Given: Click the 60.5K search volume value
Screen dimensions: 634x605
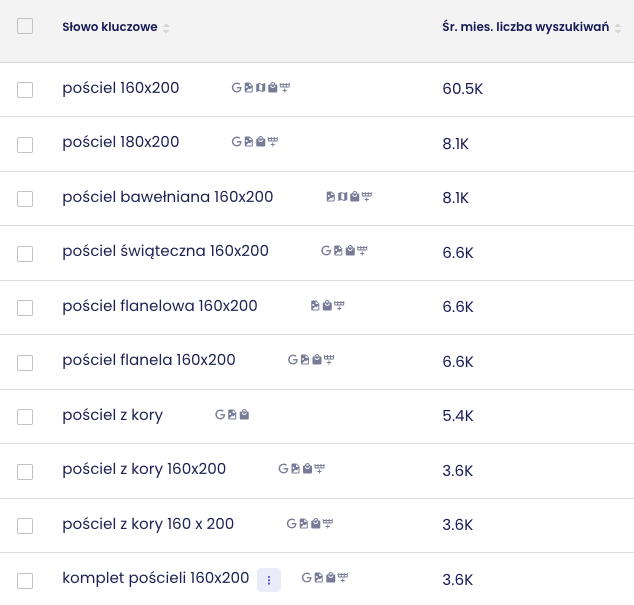Looking at the screenshot, I should pos(463,89).
